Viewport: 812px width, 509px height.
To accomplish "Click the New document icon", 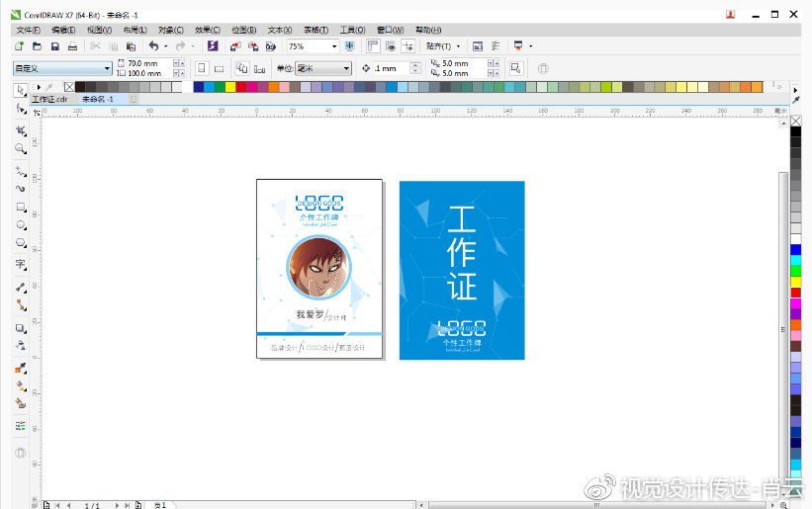I will click(19, 46).
